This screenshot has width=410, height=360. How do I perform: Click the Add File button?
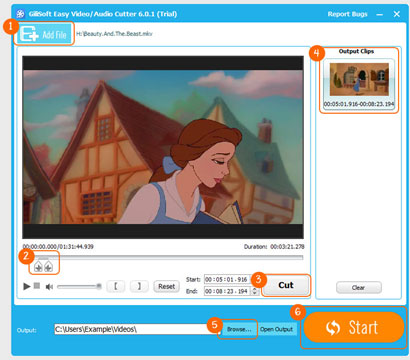click(44, 34)
